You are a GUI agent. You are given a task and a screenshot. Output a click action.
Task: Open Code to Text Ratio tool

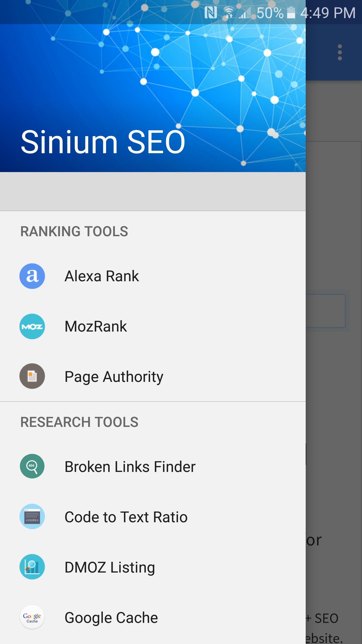point(126,517)
